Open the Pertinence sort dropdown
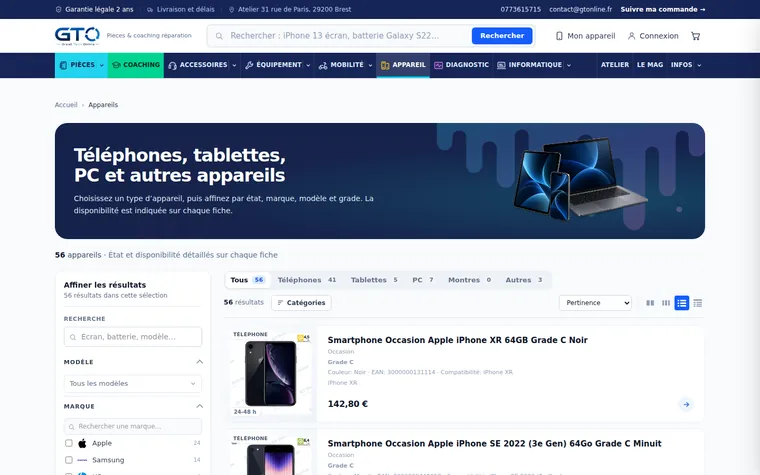Screen dimensions: 760x475 click(x=595, y=302)
